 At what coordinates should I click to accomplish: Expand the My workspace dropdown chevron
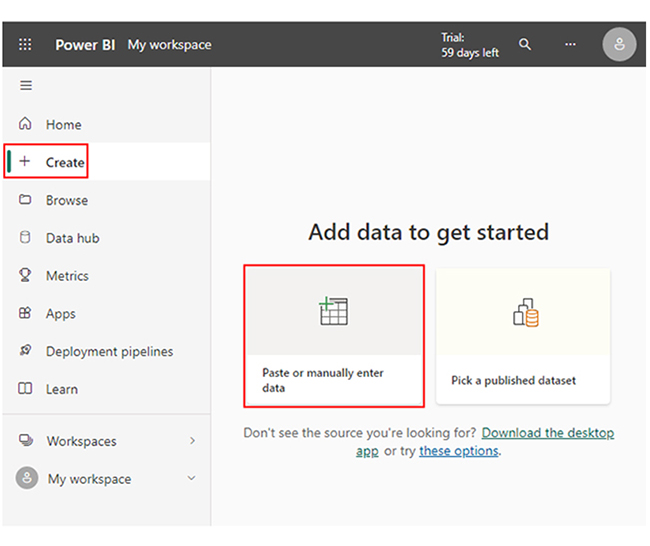point(192,479)
